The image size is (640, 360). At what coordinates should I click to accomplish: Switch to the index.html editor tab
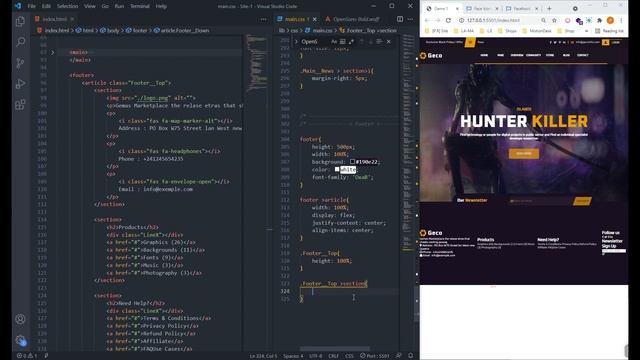pyautogui.click(x=55, y=19)
